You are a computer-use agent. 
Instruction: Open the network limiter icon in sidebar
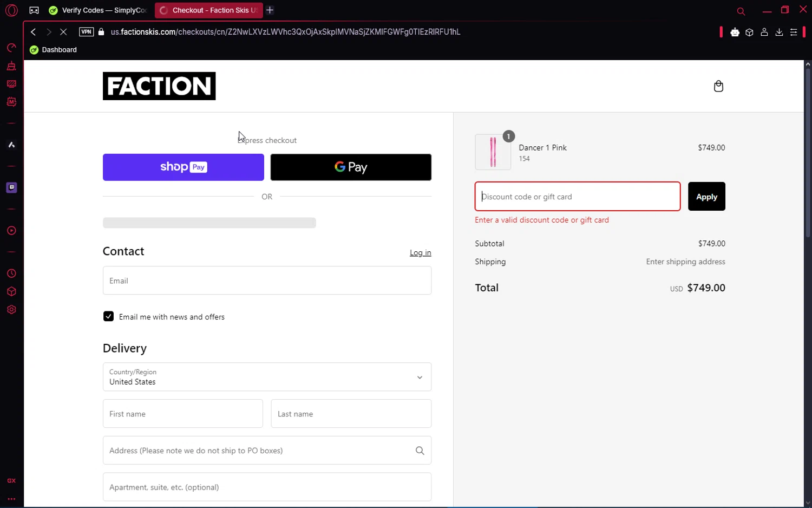(x=11, y=84)
